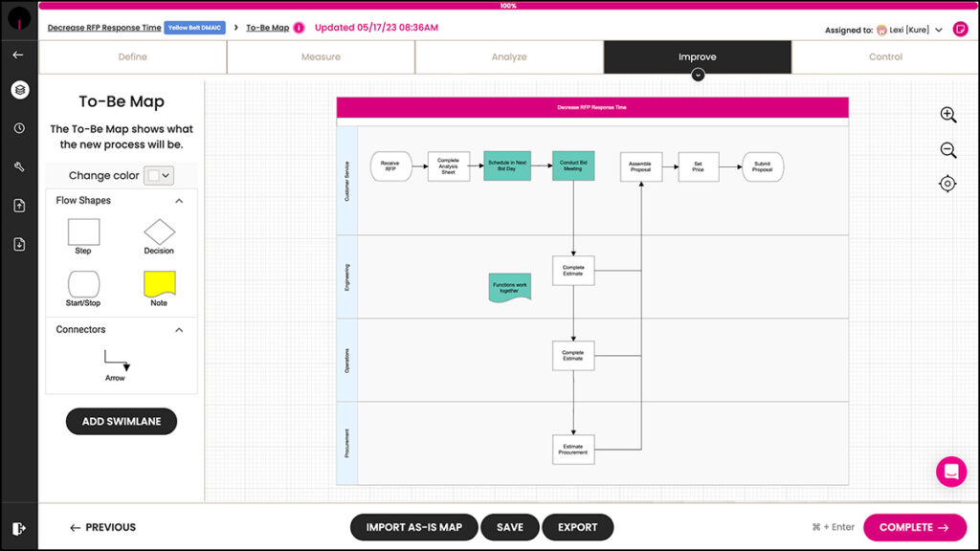980x551 pixels.
Task: Open the layers panel icon in the left sidebar
Action: [x=19, y=88]
